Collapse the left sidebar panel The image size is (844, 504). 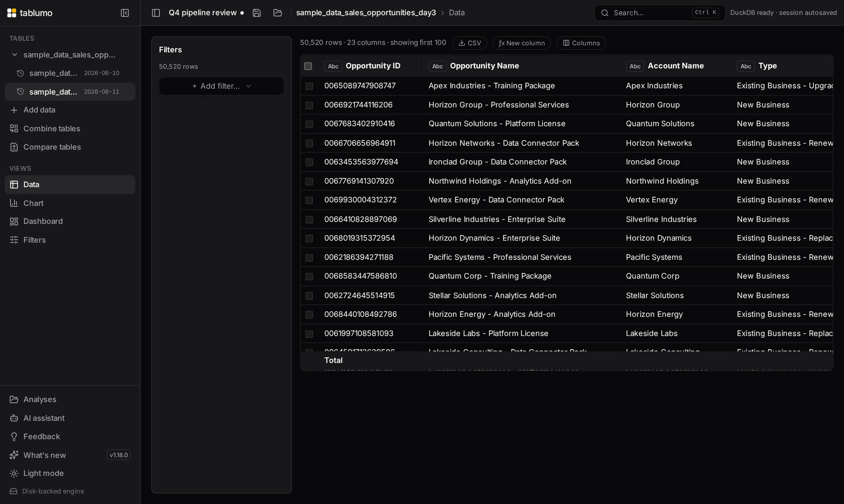pos(125,13)
